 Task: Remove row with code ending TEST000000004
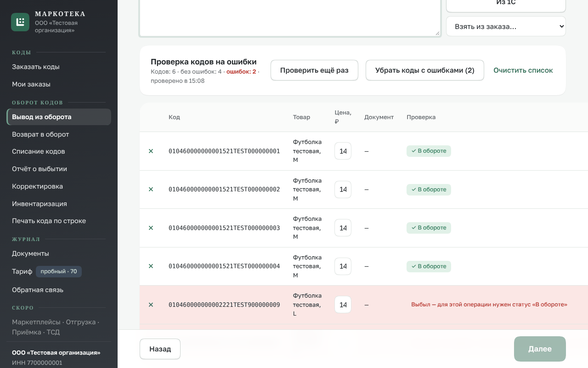[151, 266]
